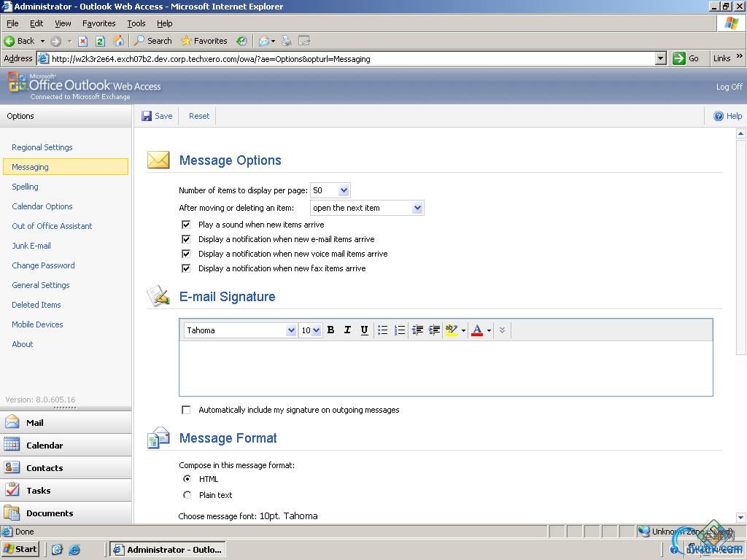
Task: Open the Favorites menu
Action: click(x=98, y=23)
